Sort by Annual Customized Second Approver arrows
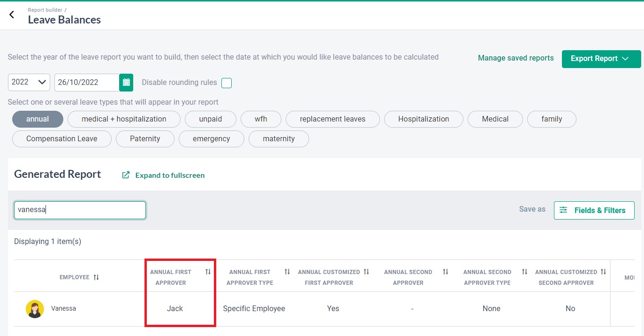The image size is (644, 336). pos(604,272)
